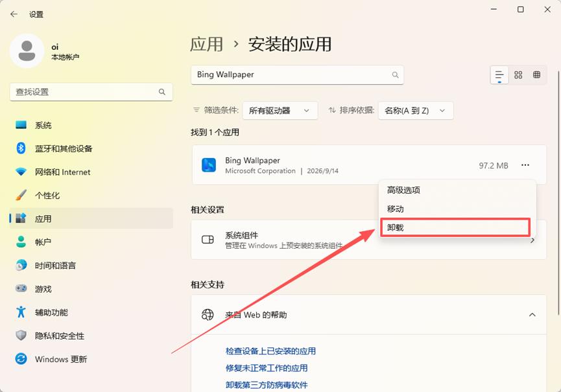Open 隐私和安全性 settings

pyautogui.click(x=91, y=336)
